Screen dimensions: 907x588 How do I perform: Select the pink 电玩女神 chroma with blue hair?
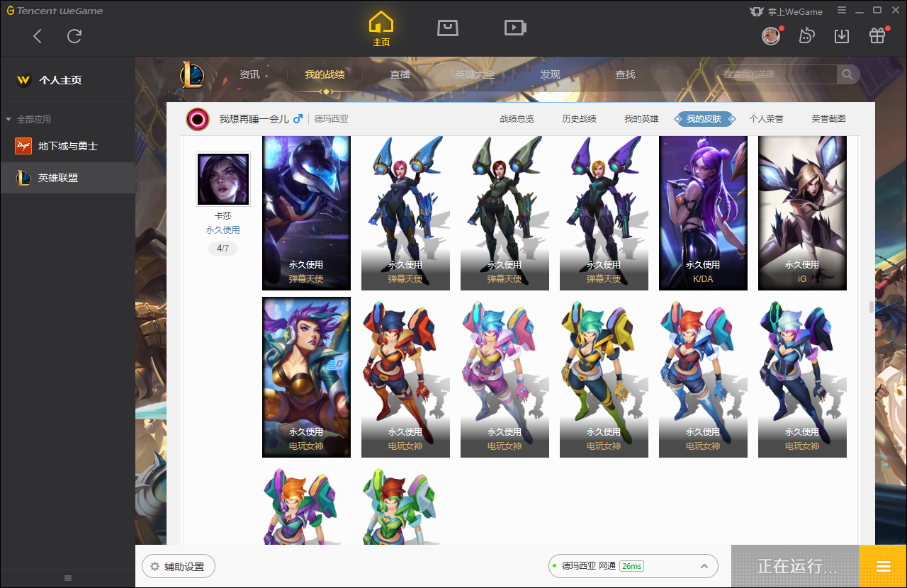tap(505, 377)
